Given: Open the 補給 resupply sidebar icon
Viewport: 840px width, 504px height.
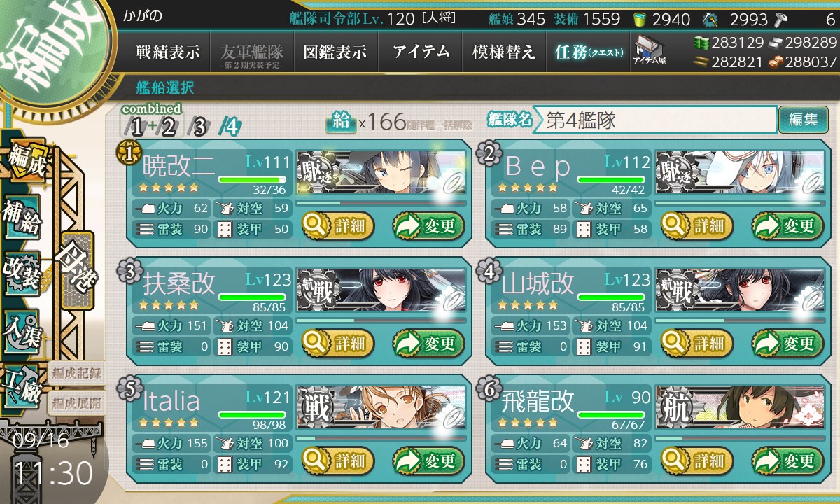Looking at the screenshot, I should pos(22,217).
